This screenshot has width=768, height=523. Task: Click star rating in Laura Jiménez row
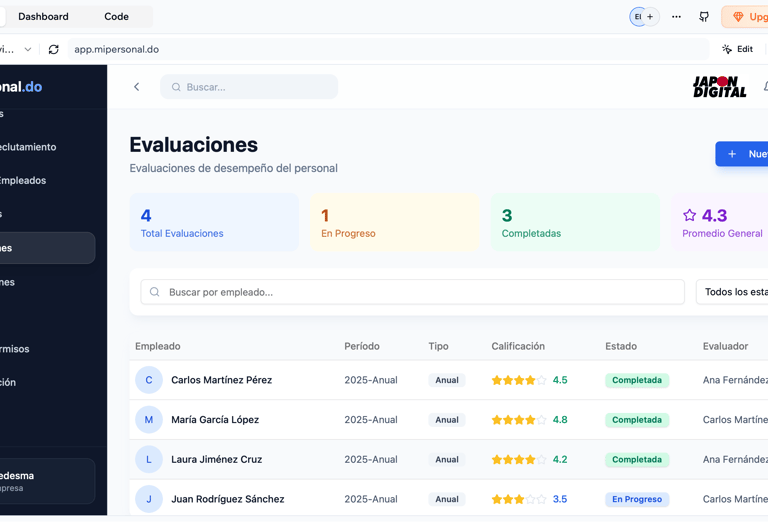519,459
